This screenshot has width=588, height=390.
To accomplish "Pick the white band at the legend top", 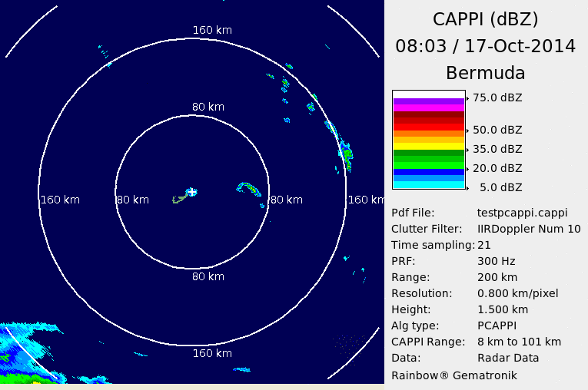I will coord(429,94).
